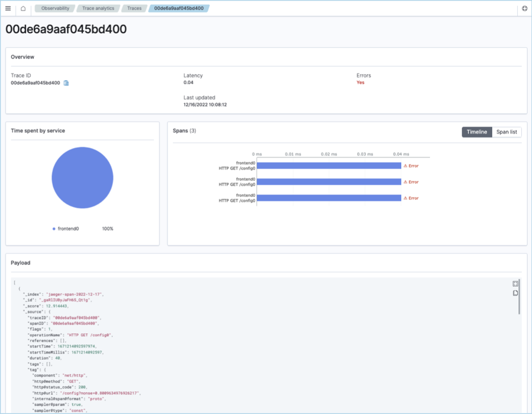Expand the Payload viewer to fullscreen
Screen dimensions: 532x414
coord(515,283)
